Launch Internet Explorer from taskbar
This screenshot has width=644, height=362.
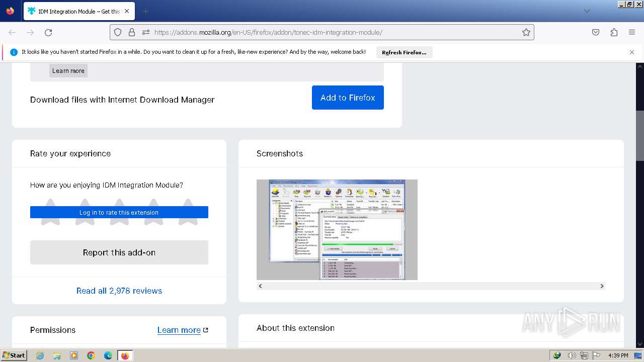point(40,355)
